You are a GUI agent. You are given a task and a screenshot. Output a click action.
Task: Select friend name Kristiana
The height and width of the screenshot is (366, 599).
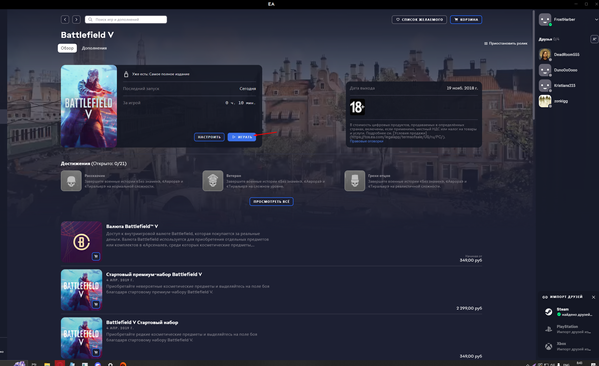[565, 86]
